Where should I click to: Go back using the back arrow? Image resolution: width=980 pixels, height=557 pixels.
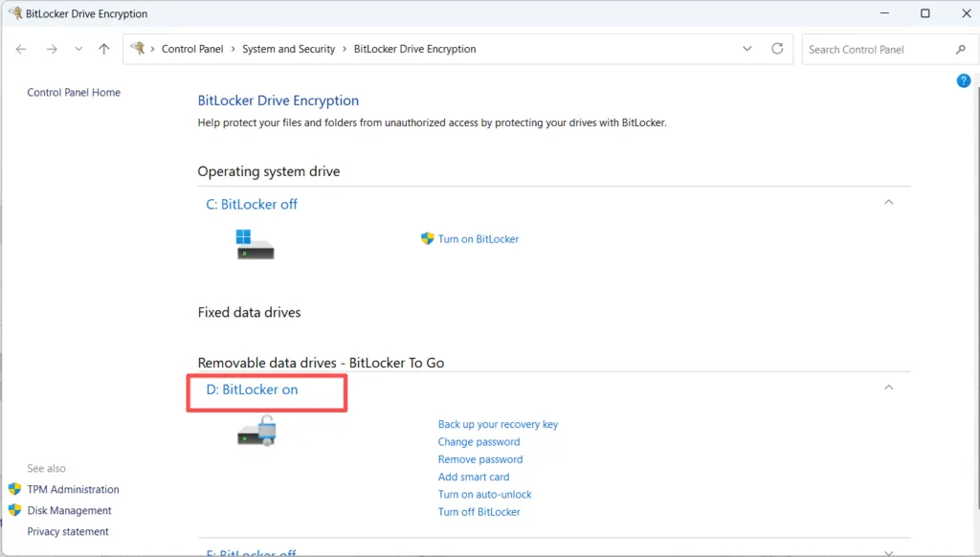coord(20,48)
